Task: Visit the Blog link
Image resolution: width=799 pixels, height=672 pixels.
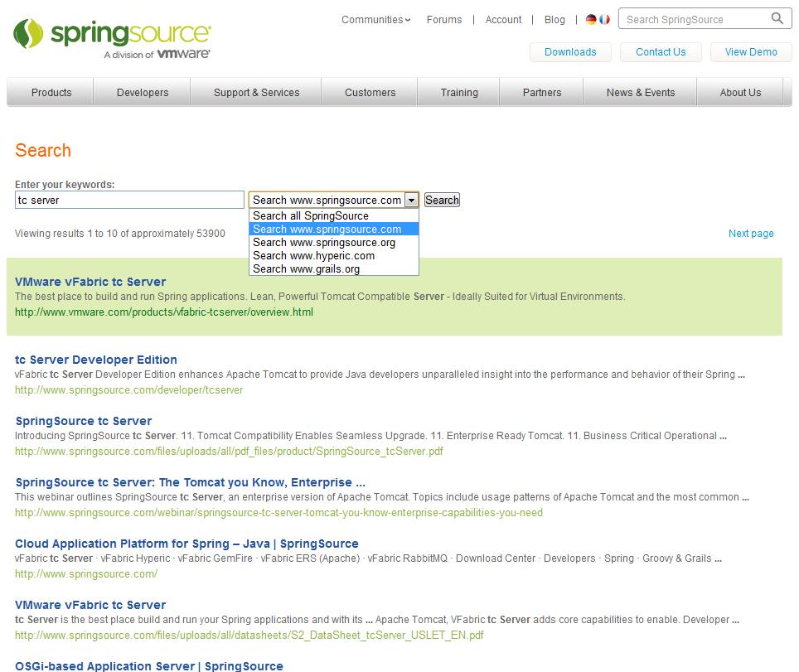Action: point(554,19)
